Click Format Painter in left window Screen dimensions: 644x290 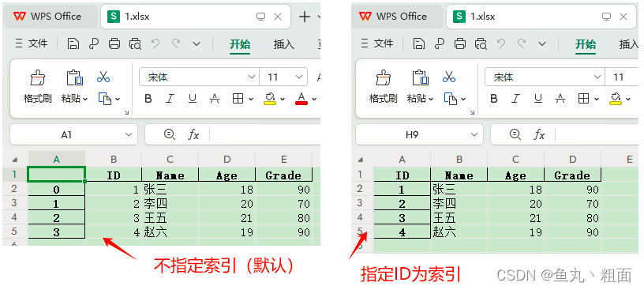click(x=37, y=77)
